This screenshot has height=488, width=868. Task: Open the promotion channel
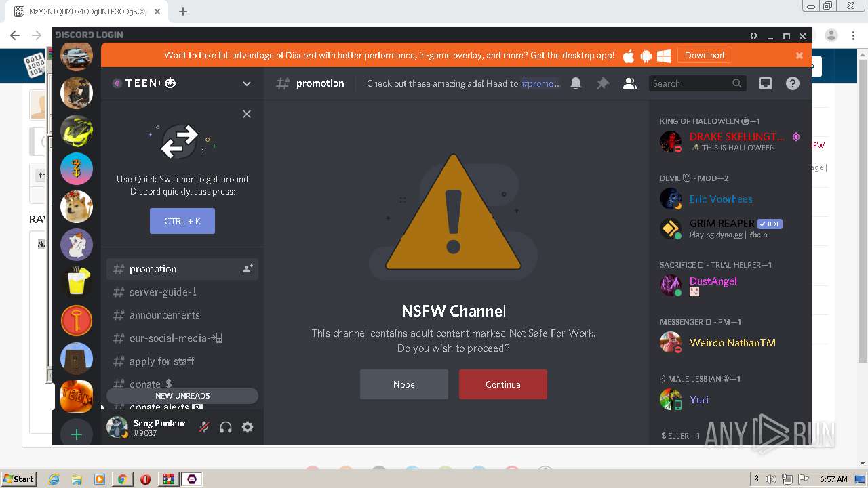click(x=182, y=269)
